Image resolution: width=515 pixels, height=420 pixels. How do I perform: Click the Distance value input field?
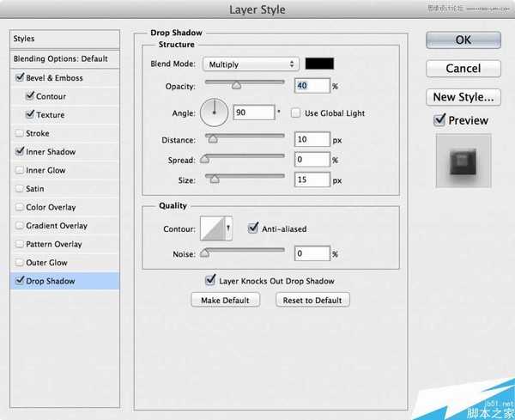(312, 140)
